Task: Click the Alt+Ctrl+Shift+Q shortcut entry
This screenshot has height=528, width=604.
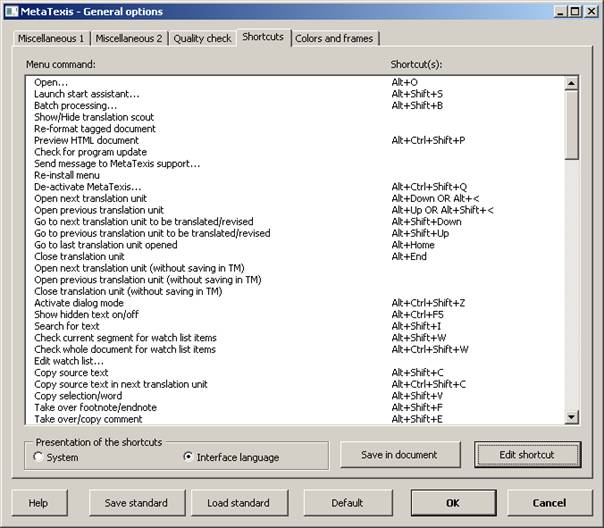Action: point(429,187)
